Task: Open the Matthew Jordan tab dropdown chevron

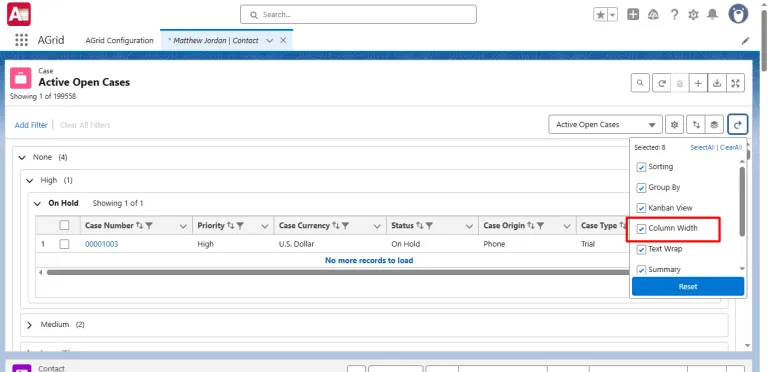Action: tap(269, 41)
